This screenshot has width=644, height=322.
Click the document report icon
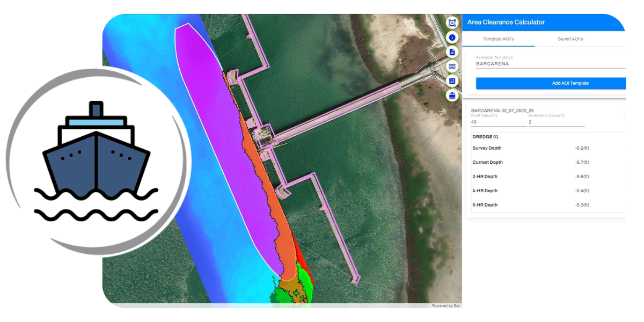coord(452,52)
